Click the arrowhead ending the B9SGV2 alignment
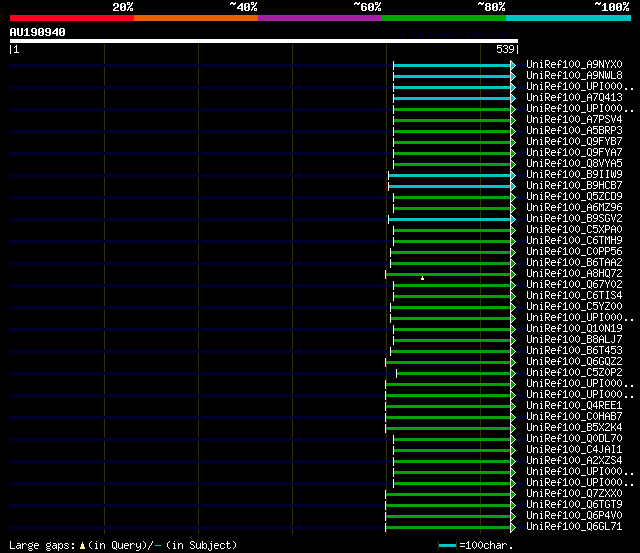This screenshot has width=640, height=553. 513,219
